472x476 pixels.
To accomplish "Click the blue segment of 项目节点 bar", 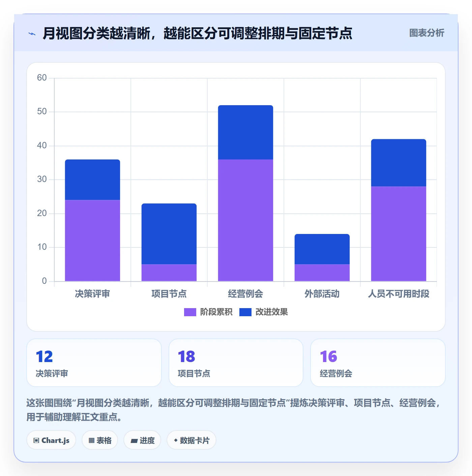I will [169, 234].
